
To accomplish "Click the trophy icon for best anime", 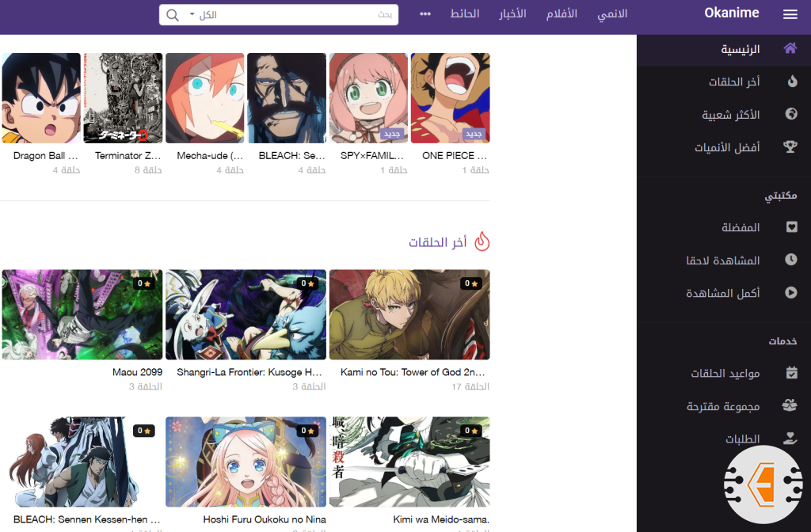I will click(791, 148).
